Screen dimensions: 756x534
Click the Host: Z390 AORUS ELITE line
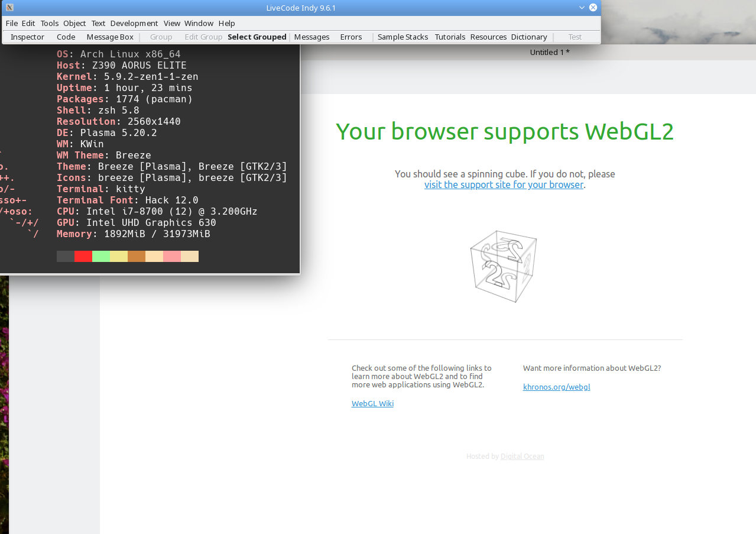122,65
